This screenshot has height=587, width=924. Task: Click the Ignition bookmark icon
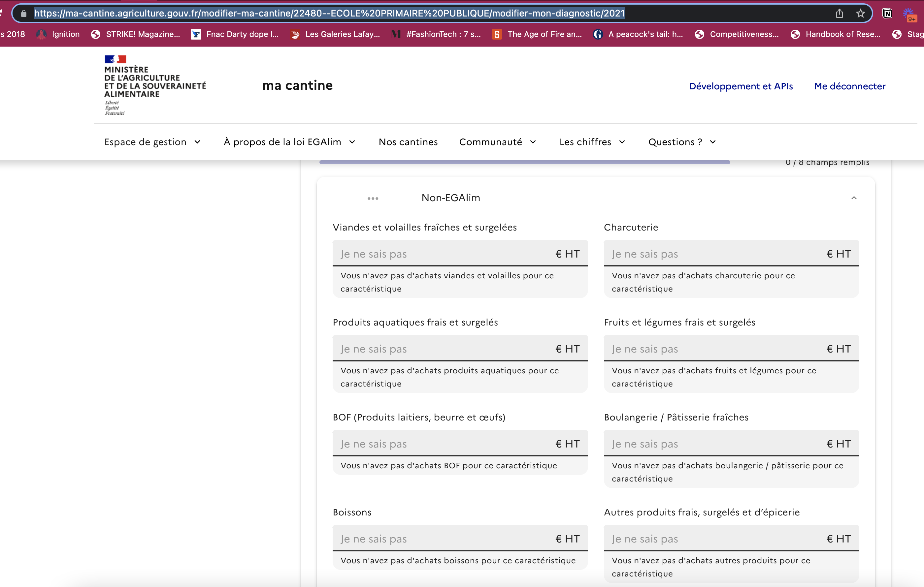coord(41,34)
